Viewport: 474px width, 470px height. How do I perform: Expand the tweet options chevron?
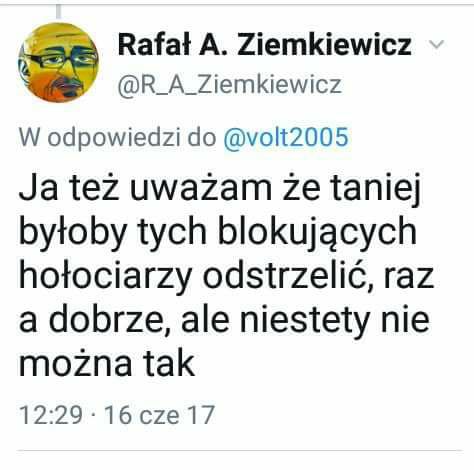coord(436,44)
